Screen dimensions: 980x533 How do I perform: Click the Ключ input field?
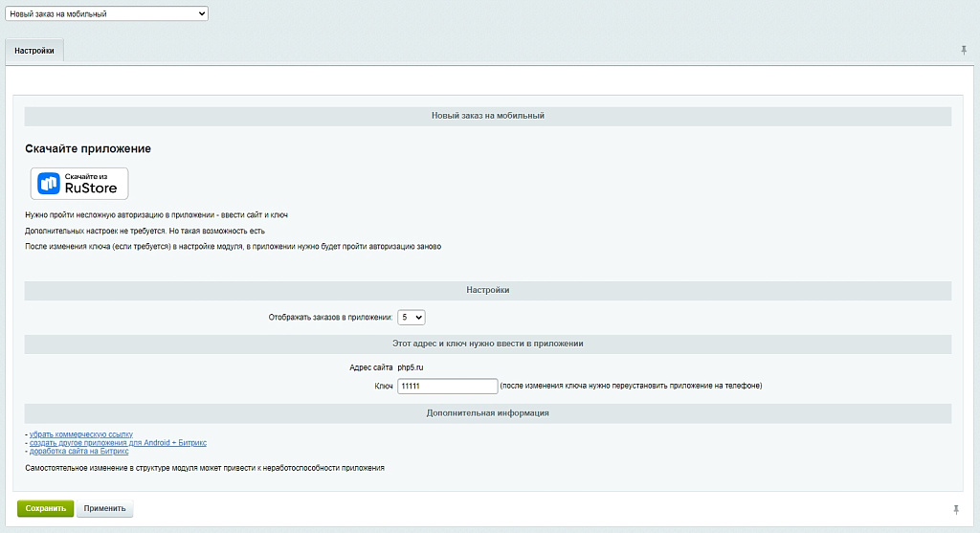[x=447, y=386]
